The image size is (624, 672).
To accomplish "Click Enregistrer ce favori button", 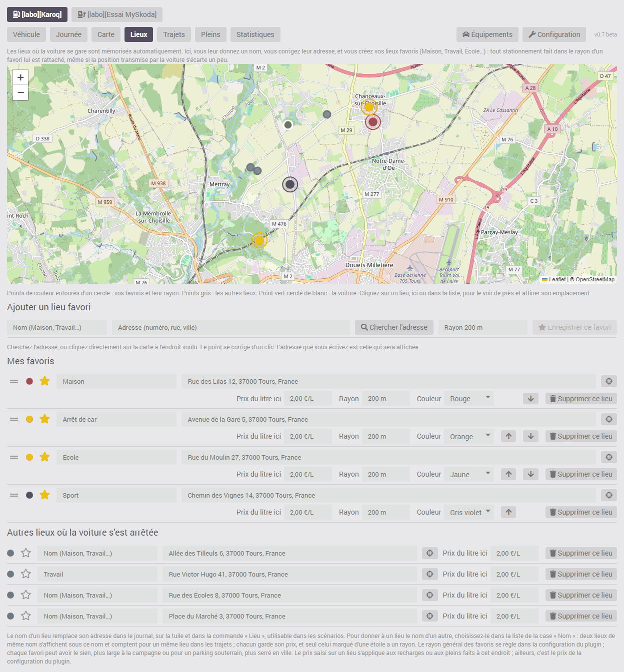I will coord(574,327).
